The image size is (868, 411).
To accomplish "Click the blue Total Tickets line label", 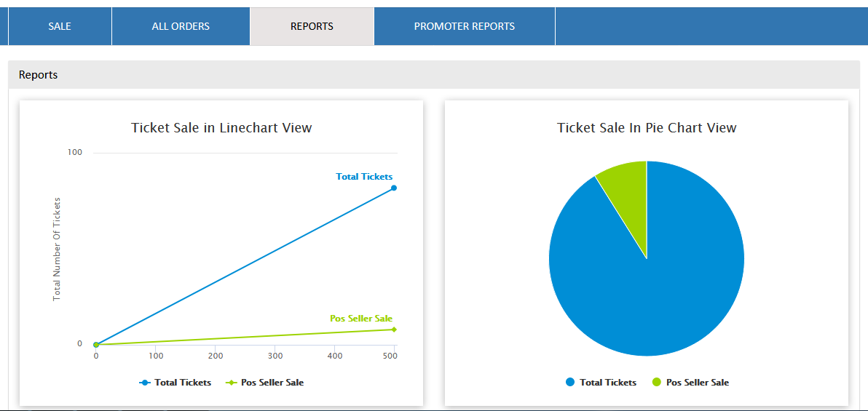I will [x=364, y=177].
